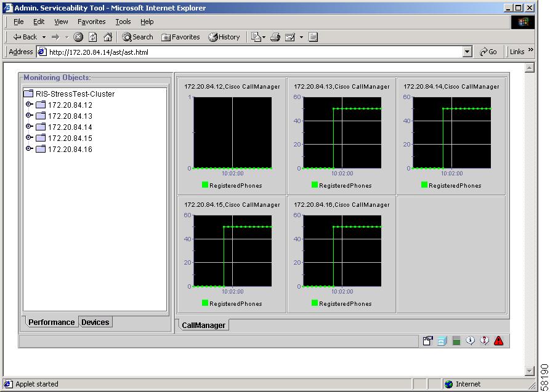The width and height of the screenshot is (550, 392).
Task: Open the File menu
Action: tap(18, 22)
